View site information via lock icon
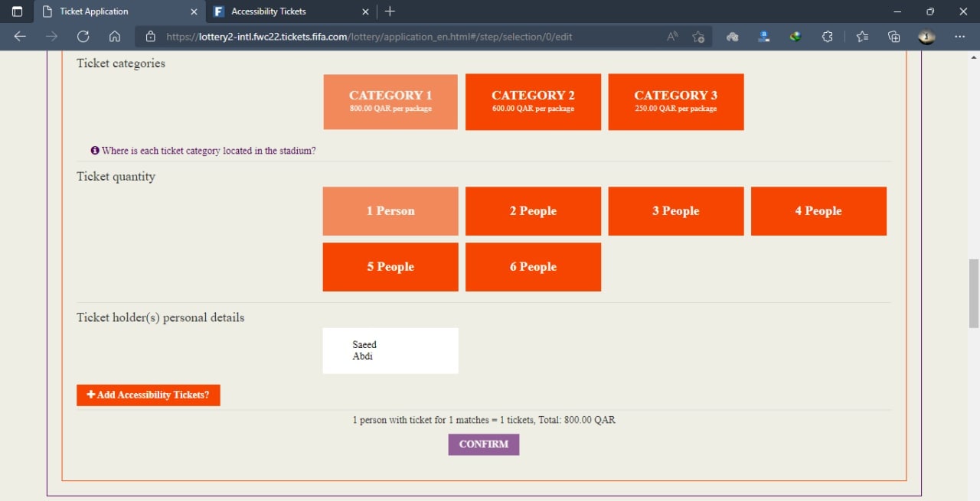 coord(150,36)
